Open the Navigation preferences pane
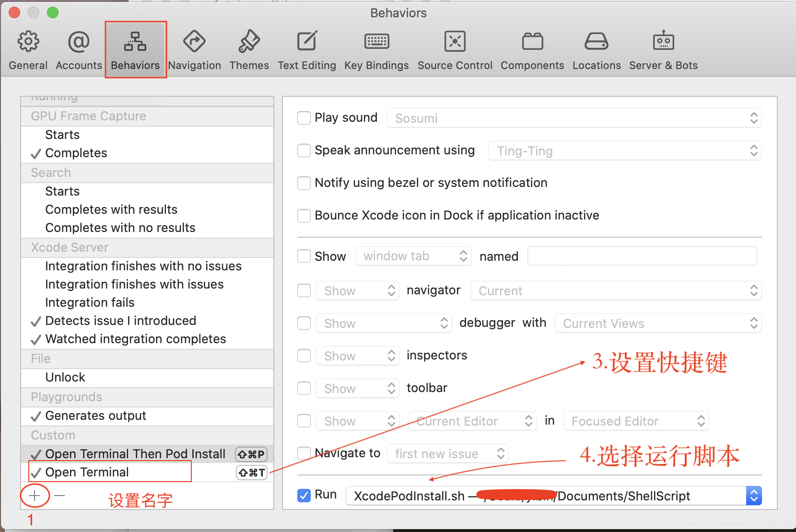 194,50
